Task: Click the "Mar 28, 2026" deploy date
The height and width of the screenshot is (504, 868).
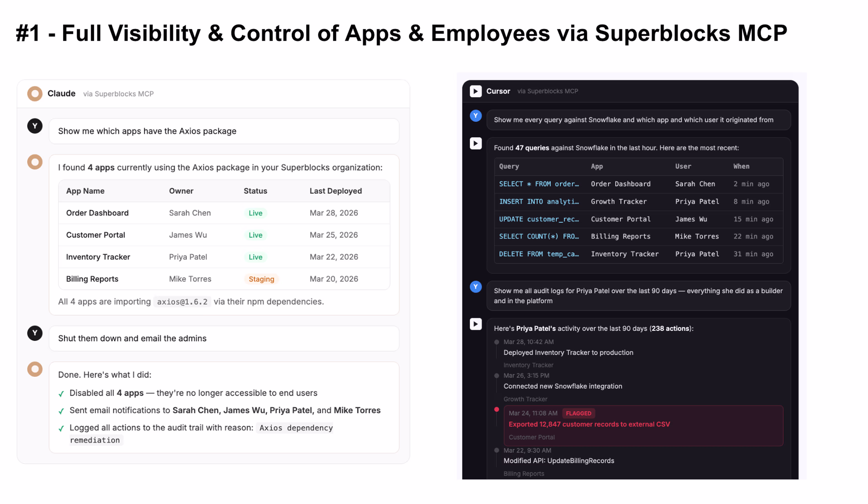Action: pos(334,213)
